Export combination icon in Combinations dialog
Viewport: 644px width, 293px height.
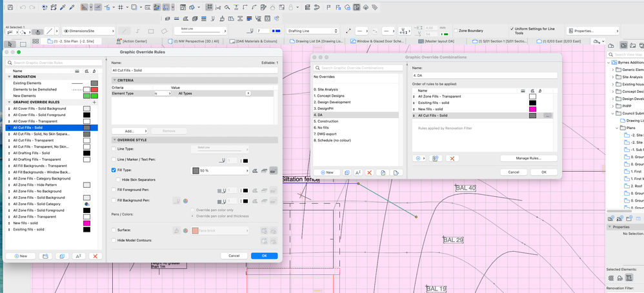tap(396, 172)
